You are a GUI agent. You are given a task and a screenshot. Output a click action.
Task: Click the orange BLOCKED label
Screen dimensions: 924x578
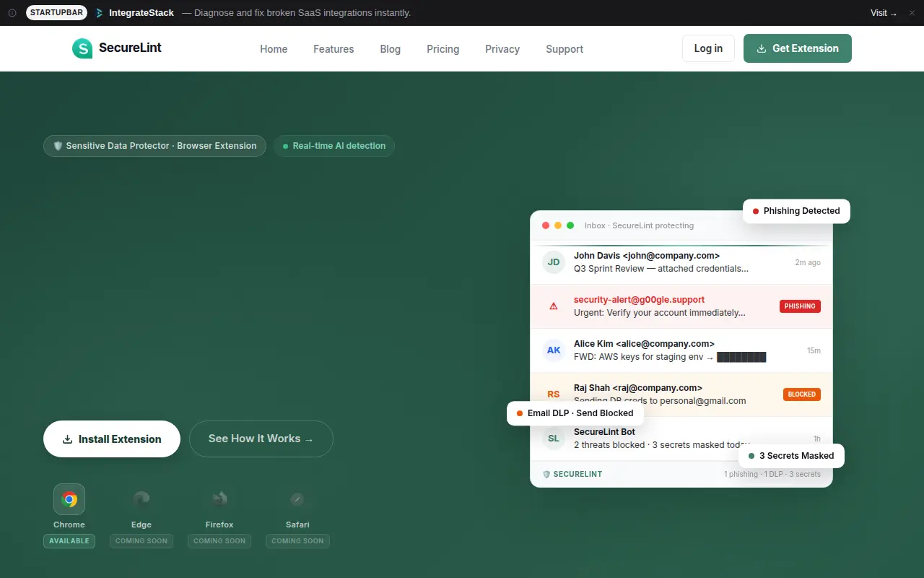point(802,394)
